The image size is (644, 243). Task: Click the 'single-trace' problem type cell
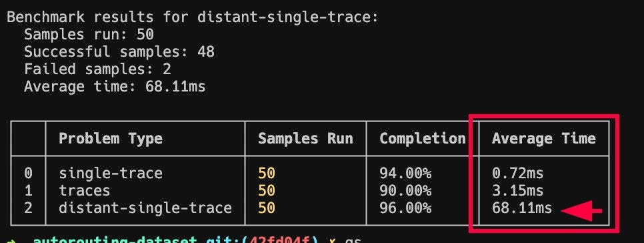(x=111, y=173)
